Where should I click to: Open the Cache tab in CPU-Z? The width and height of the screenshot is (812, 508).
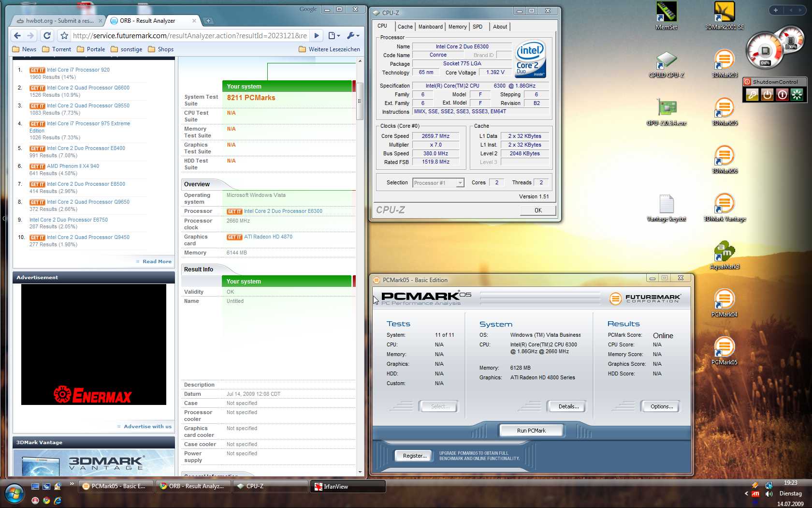pos(405,27)
